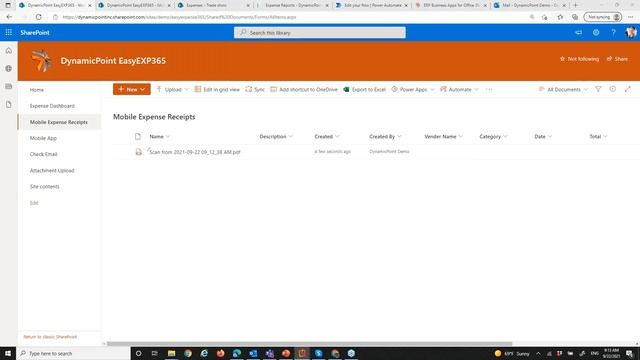This screenshot has width=640, height=360.
Task: Open the help question mark icon
Action: [613, 32]
